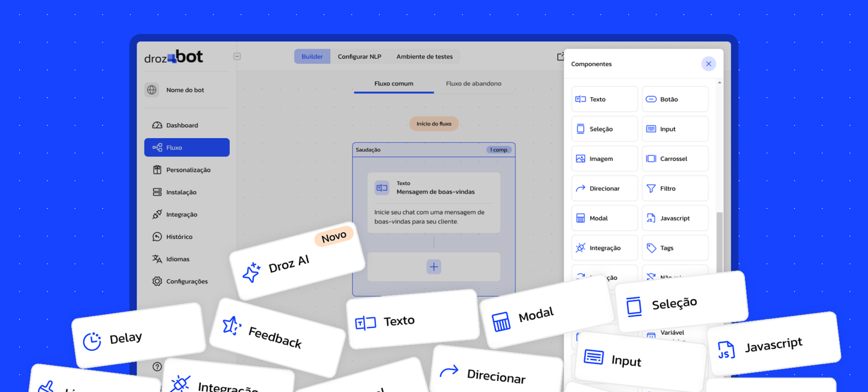Click the large floating Input card

tap(640, 360)
